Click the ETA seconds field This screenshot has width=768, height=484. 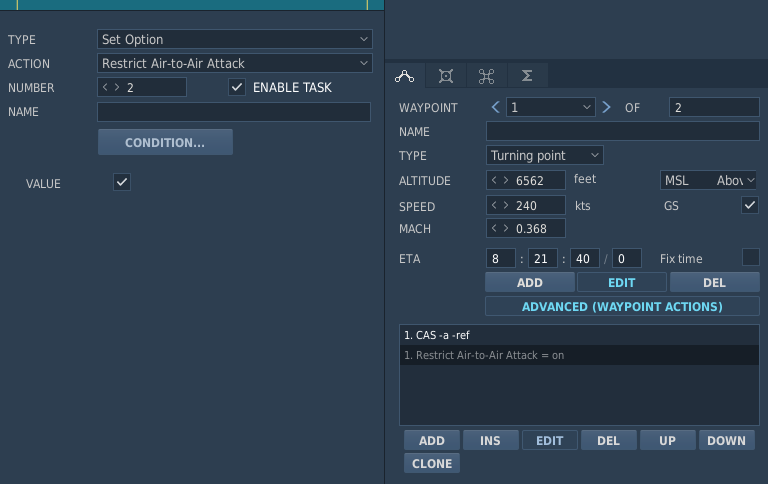pos(585,258)
